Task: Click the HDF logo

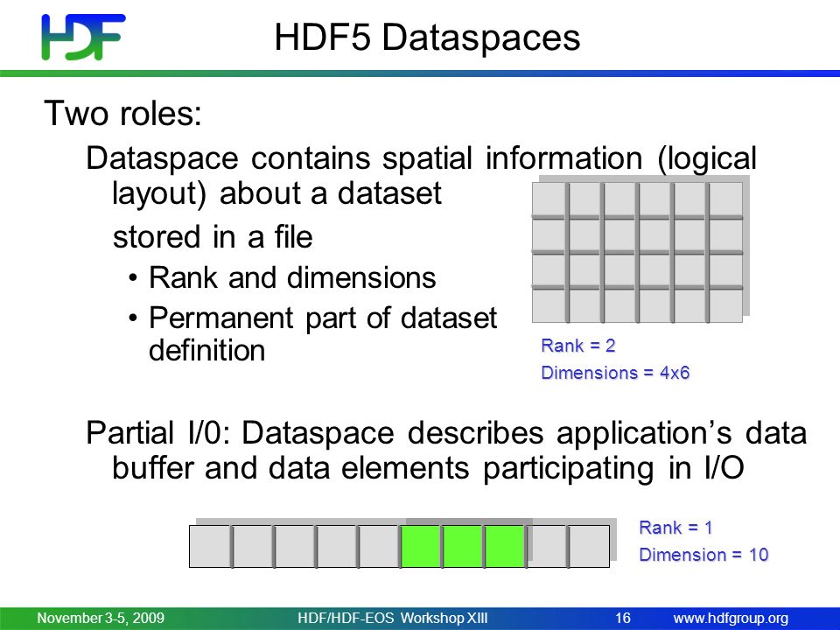Action: (x=84, y=37)
